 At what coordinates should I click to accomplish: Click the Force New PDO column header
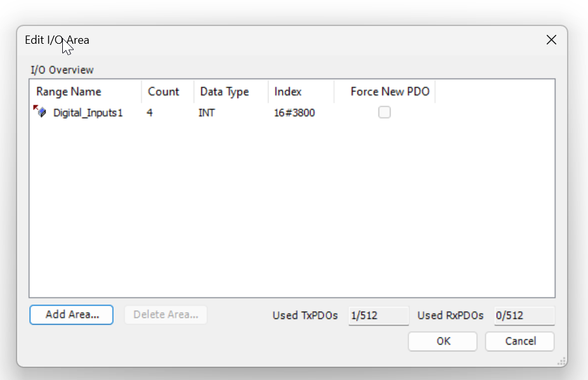(384, 91)
